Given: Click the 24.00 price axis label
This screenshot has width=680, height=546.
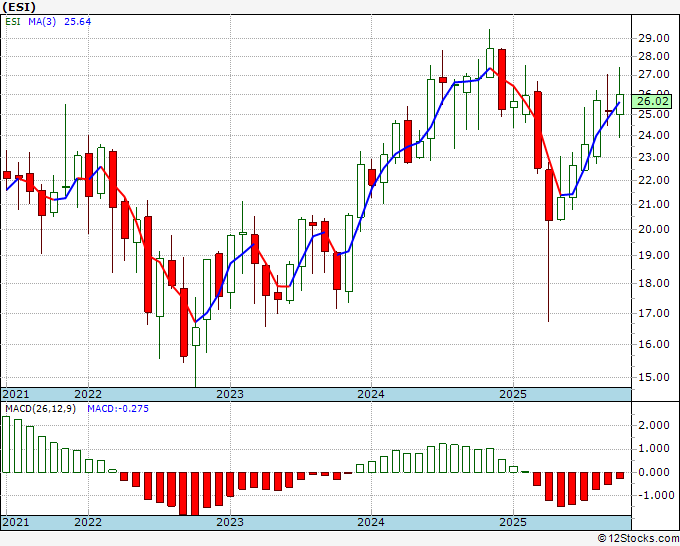Looking at the screenshot, I should tap(654, 135).
